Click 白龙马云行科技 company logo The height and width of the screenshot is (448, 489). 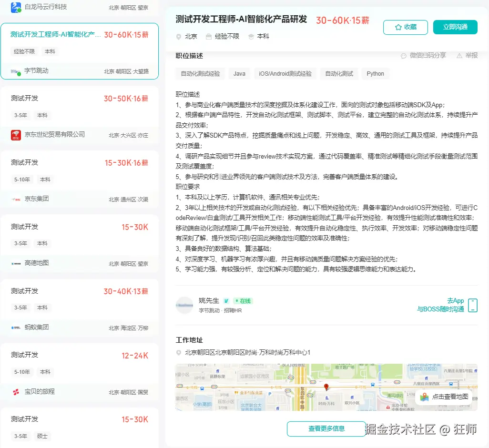pyautogui.click(x=16, y=7)
